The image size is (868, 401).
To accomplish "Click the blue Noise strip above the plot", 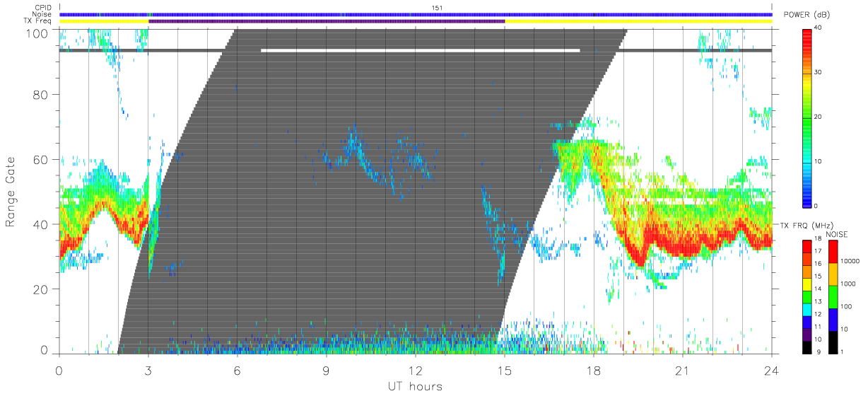I will 416,14.
